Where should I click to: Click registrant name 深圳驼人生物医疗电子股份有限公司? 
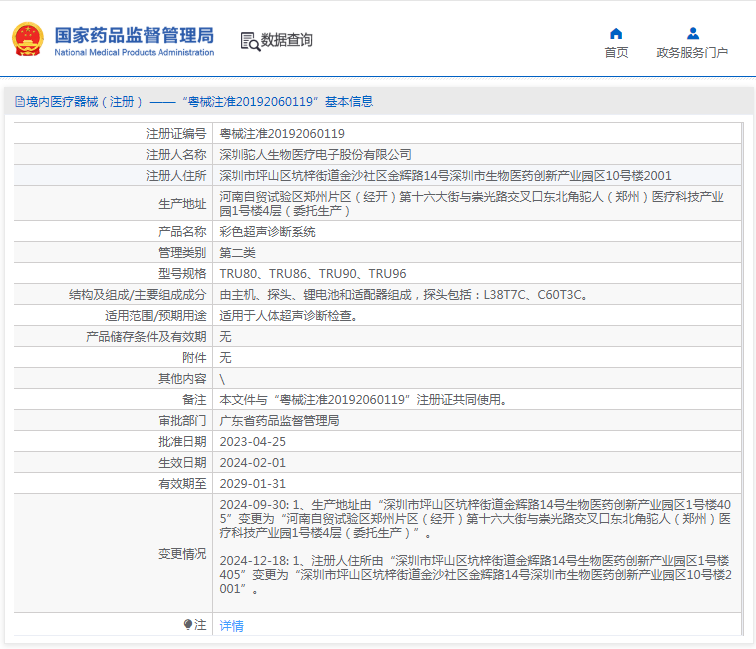[315, 155]
